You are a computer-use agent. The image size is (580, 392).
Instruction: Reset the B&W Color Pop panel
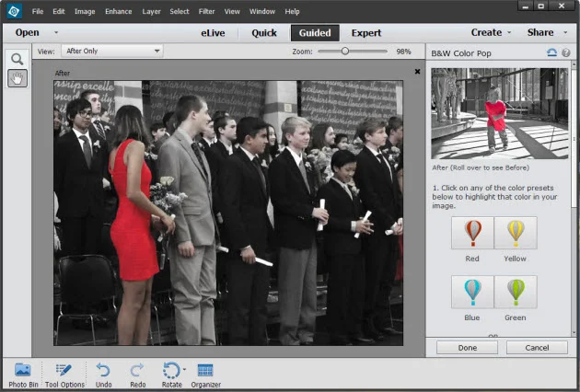pos(551,52)
